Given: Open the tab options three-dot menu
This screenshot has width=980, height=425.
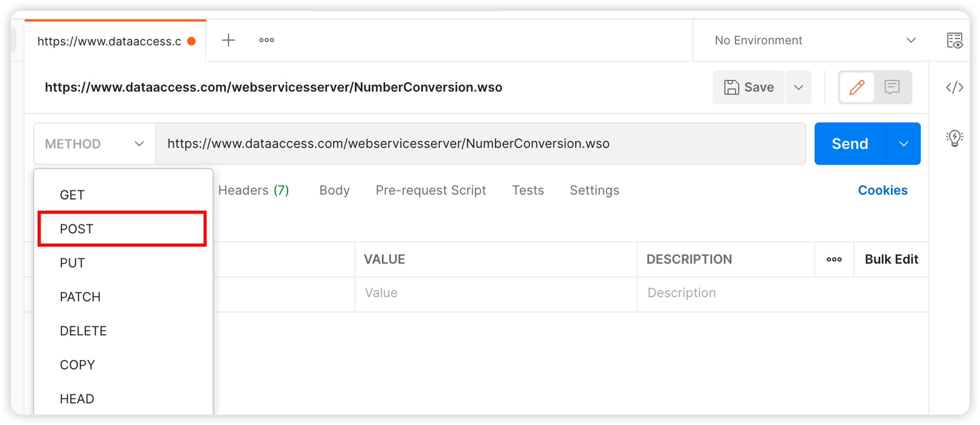Looking at the screenshot, I should [266, 40].
